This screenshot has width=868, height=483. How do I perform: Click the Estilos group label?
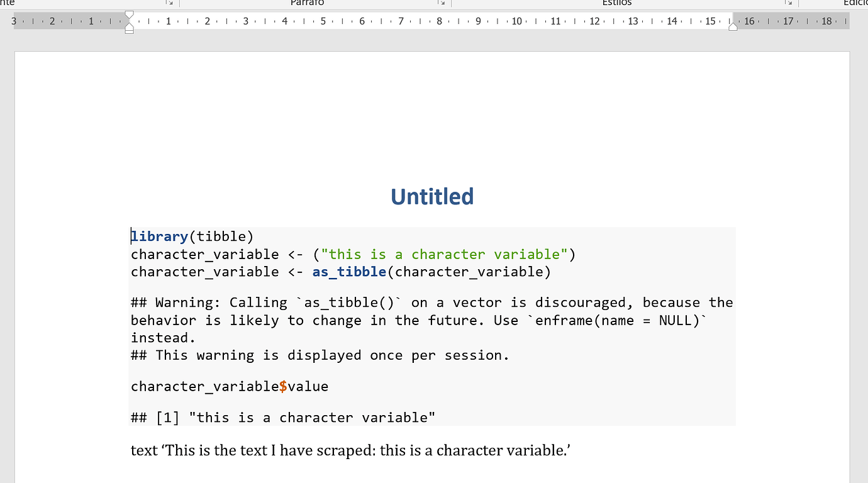616,3
